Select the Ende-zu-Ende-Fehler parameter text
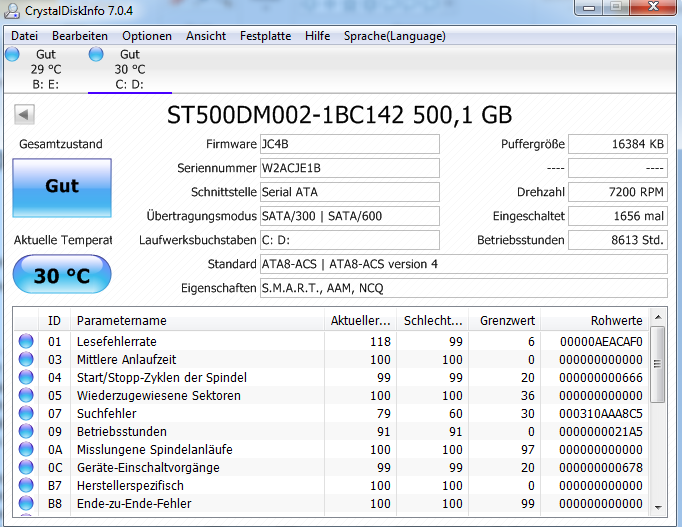Image resolution: width=682 pixels, height=527 pixels. click(134, 504)
